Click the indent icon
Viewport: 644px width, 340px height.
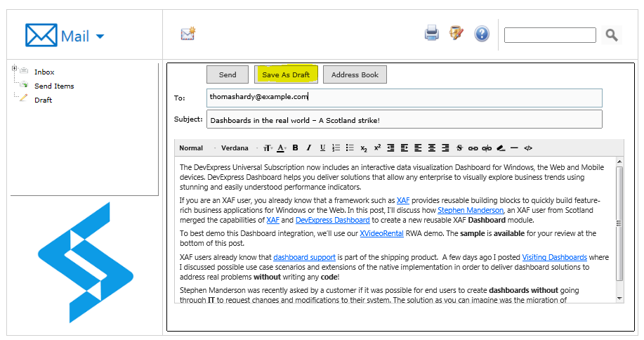[x=405, y=148]
